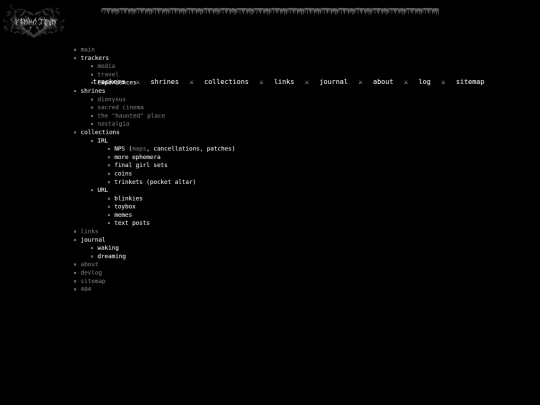This screenshot has height=405, width=540.
Task: Follow the 'media' link under trackers
Action: pyautogui.click(x=106, y=66)
